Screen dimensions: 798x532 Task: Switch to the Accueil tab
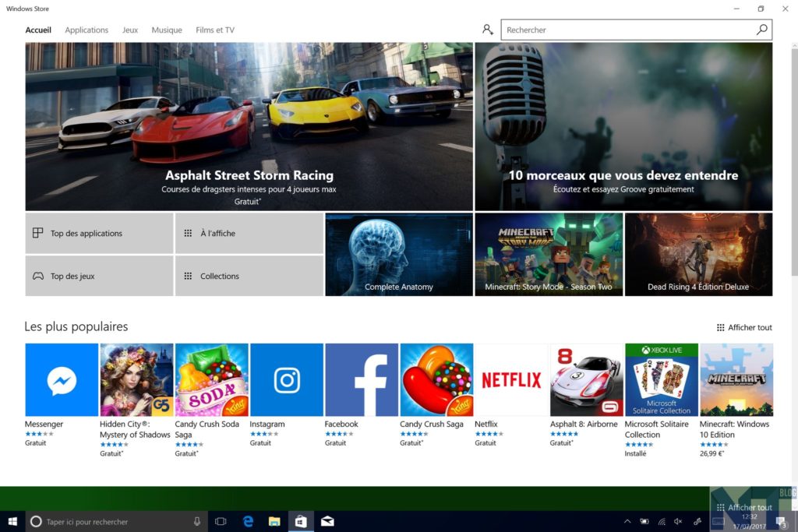point(38,30)
